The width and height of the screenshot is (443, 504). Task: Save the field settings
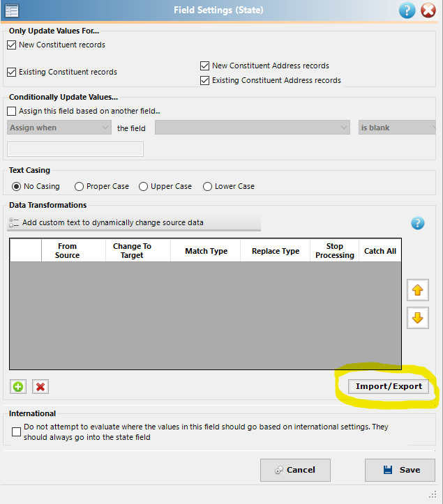400,470
